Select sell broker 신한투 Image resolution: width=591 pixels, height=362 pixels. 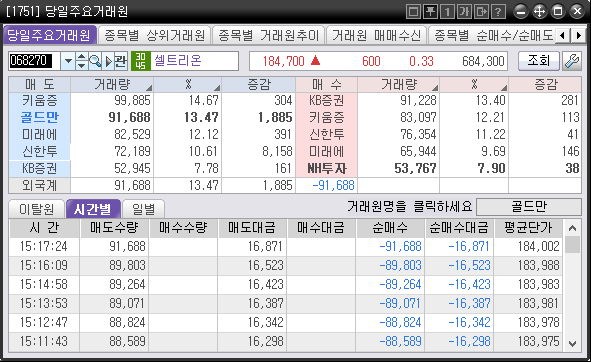click(40, 151)
